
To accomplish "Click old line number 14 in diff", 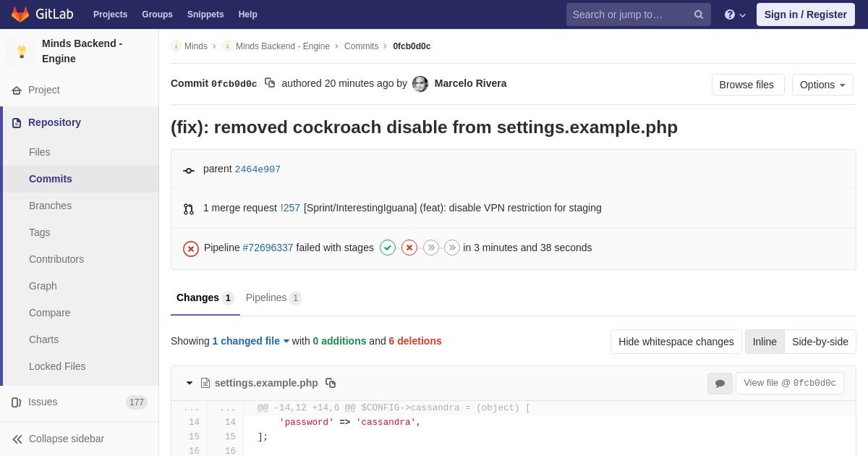I will point(194,422).
